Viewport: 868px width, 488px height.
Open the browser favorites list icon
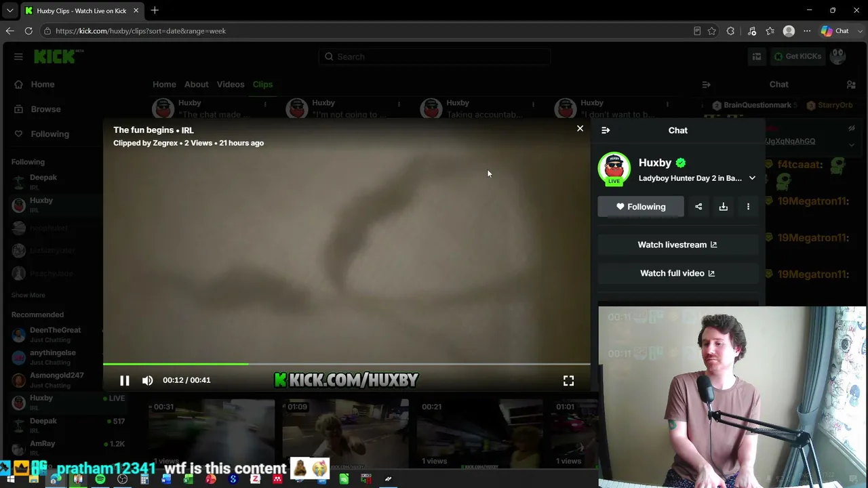point(770,31)
